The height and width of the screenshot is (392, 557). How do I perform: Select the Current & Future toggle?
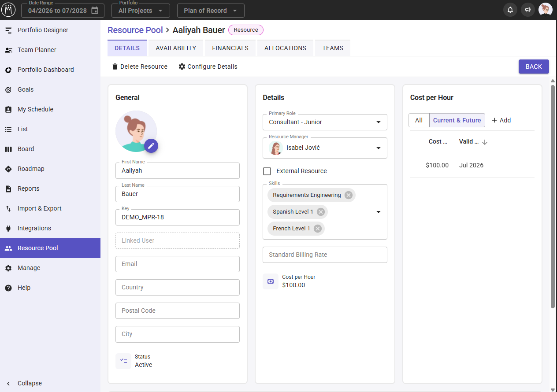[x=457, y=120]
